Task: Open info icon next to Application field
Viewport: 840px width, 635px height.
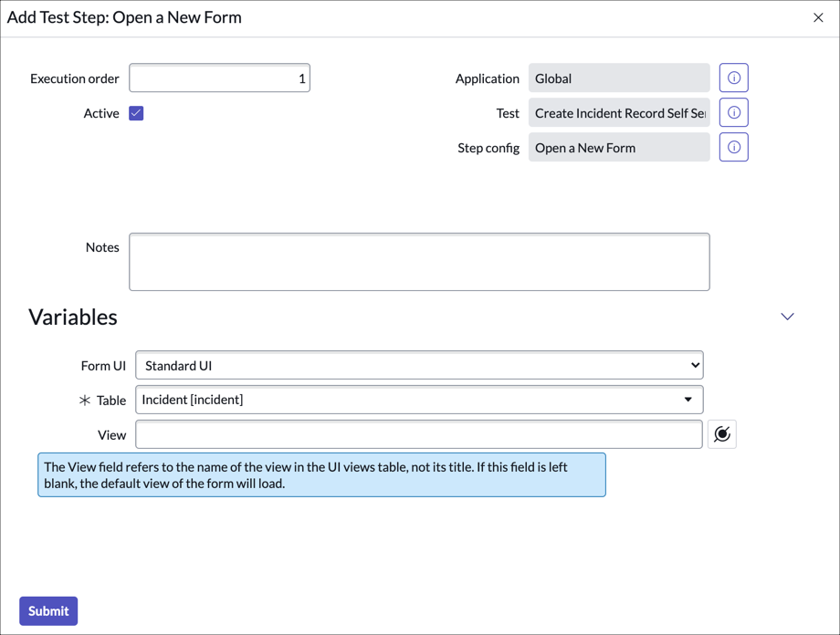Action: 733,78
